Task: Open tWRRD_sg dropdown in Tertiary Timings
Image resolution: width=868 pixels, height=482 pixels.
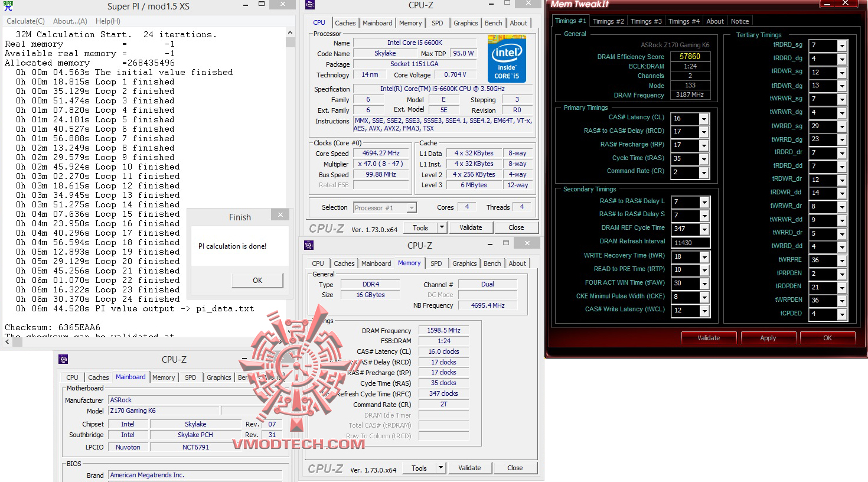Action: 843,127
